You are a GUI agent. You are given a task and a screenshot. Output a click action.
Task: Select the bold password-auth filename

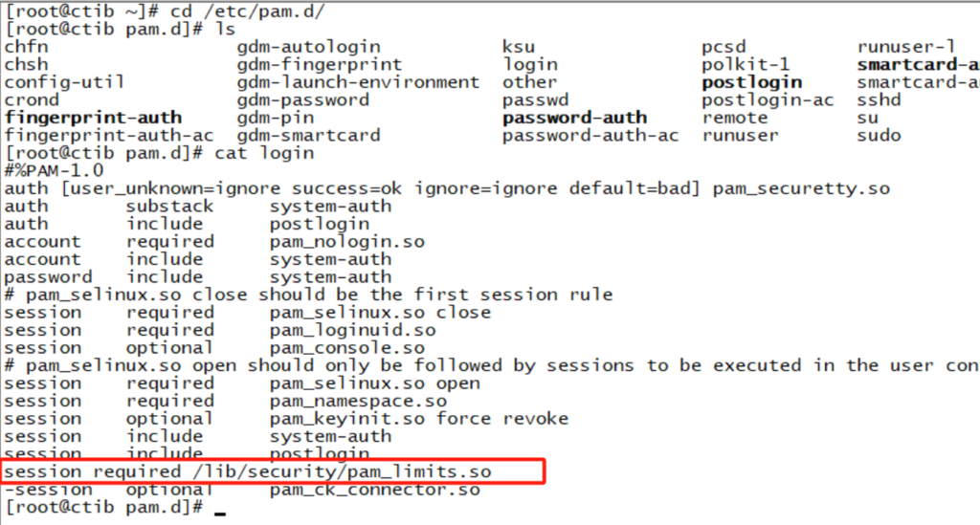click(575, 118)
